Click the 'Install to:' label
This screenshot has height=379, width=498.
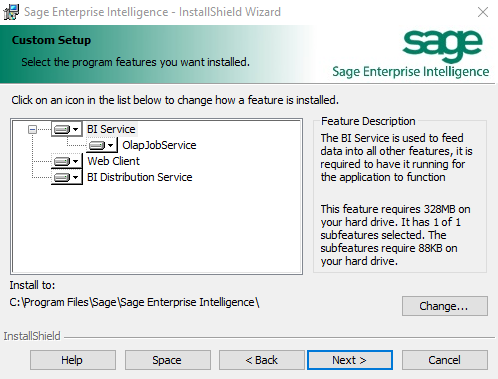[x=32, y=285]
